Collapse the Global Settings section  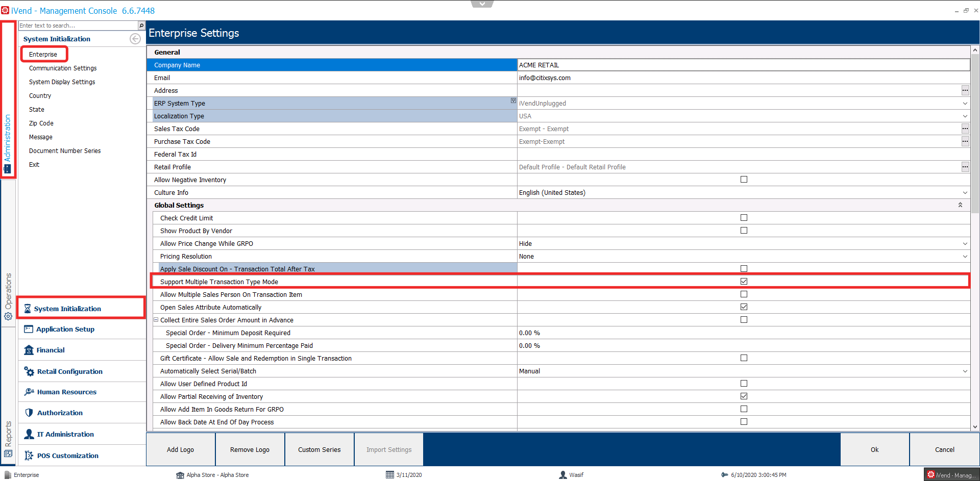(x=960, y=205)
